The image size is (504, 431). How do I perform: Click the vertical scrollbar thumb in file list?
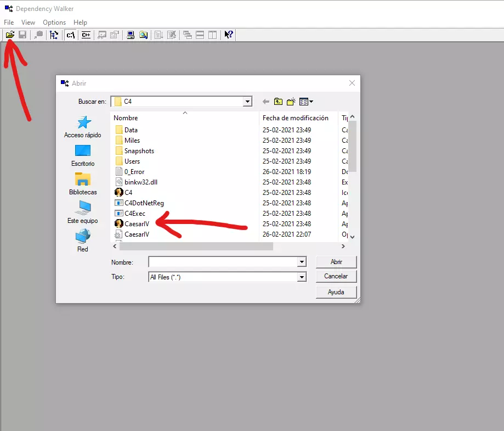352,147
